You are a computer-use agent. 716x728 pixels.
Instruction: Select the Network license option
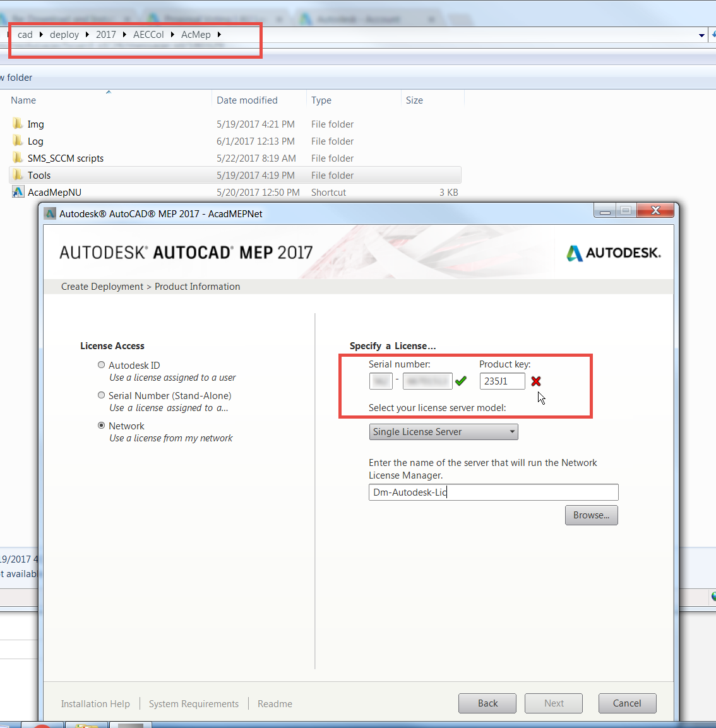[x=101, y=425]
